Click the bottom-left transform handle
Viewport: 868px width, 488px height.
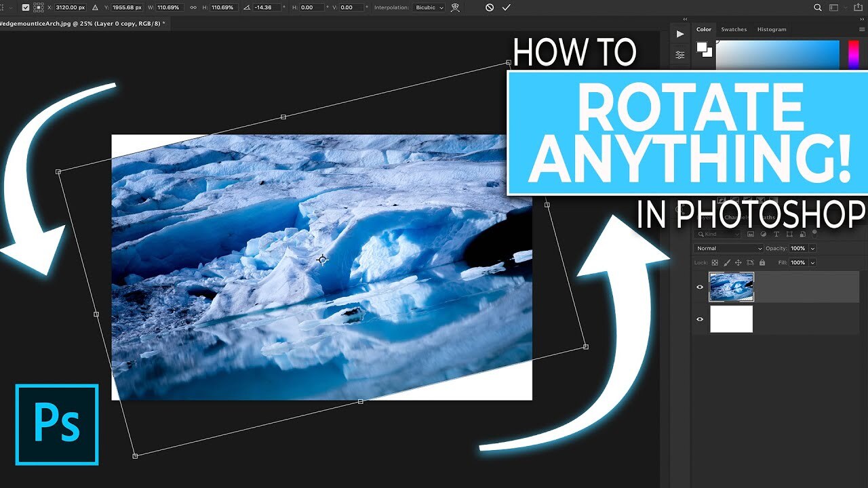[135, 456]
